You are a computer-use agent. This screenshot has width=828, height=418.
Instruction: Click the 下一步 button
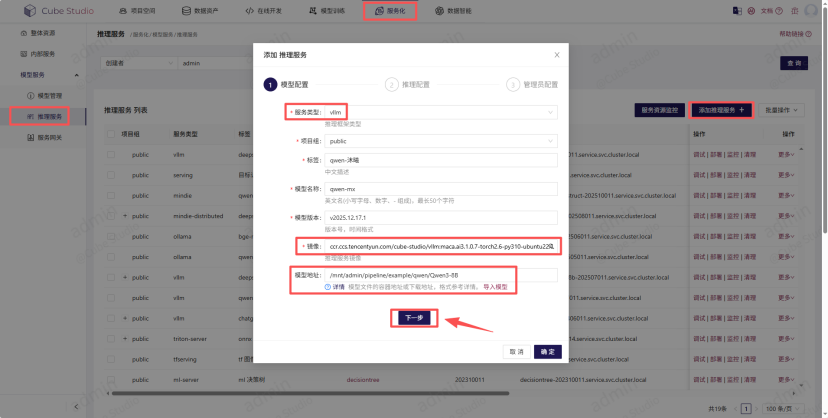click(x=414, y=318)
